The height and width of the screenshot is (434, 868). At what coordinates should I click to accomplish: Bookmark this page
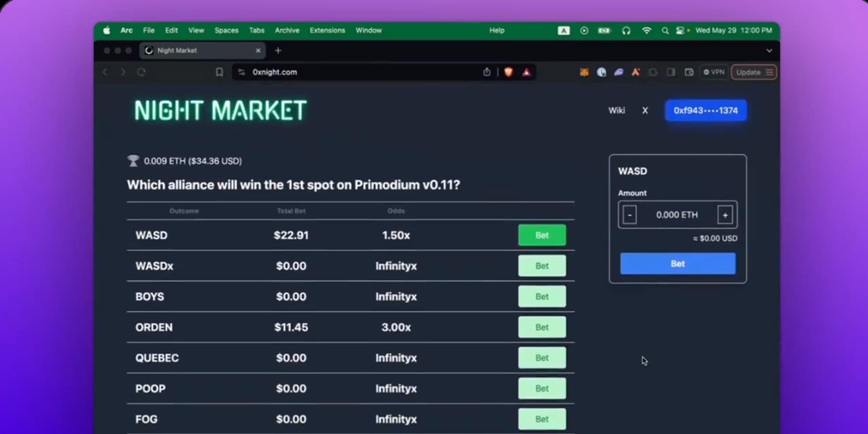coord(220,72)
